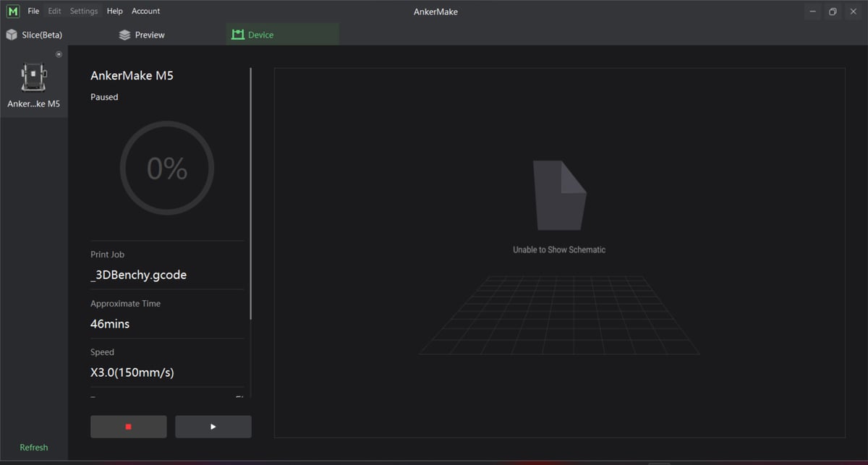Click the _3DBenchy.gcode print job name
This screenshot has height=465, width=868.
click(139, 275)
